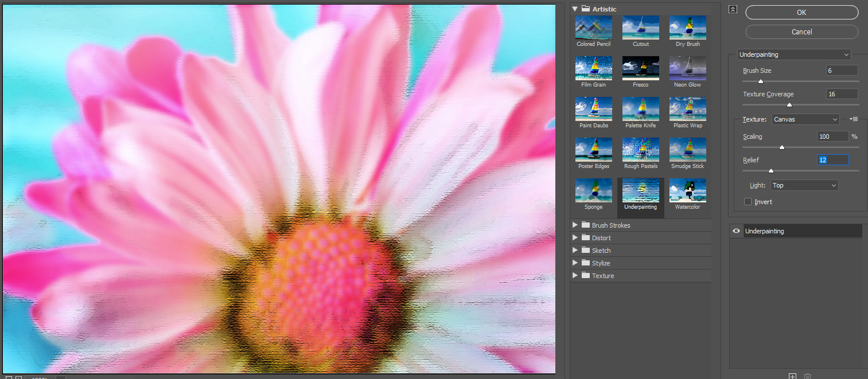868x379 pixels.
Task: Delete the effect layer trash icon
Action: pyautogui.click(x=808, y=376)
